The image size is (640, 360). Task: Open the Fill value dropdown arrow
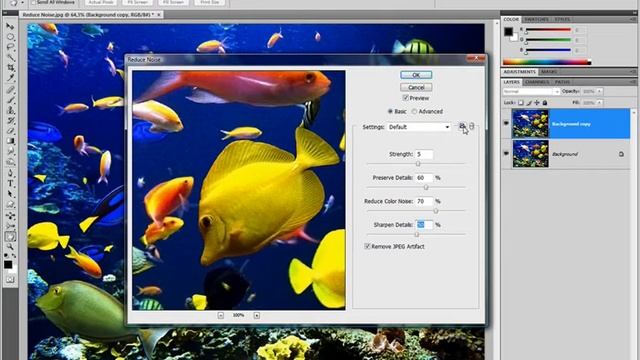(599, 103)
